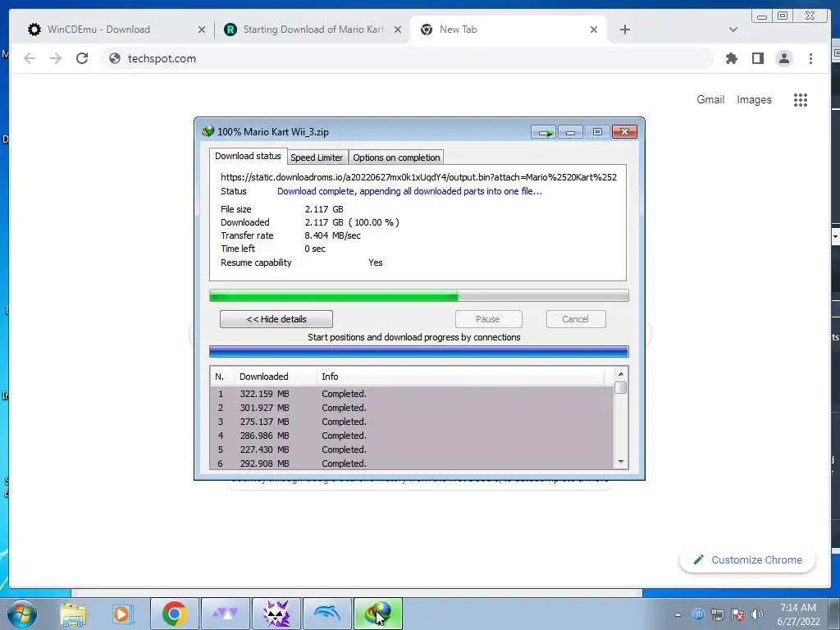Viewport: 840px width, 630px height.
Task: Switch to Starting Download of Mario Kart tab
Action: 313,30
